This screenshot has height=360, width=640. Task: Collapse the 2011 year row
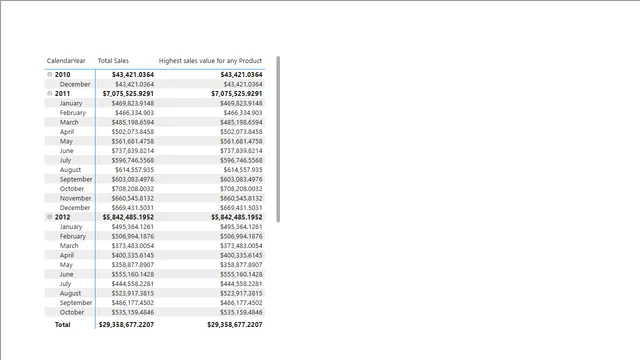tap(50, 93)
